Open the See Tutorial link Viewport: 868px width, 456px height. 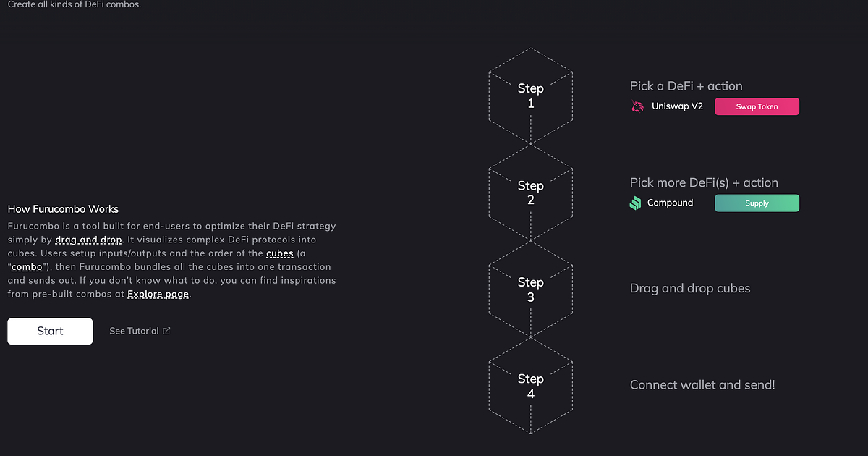pyautogui.click(x=134, y=331)
